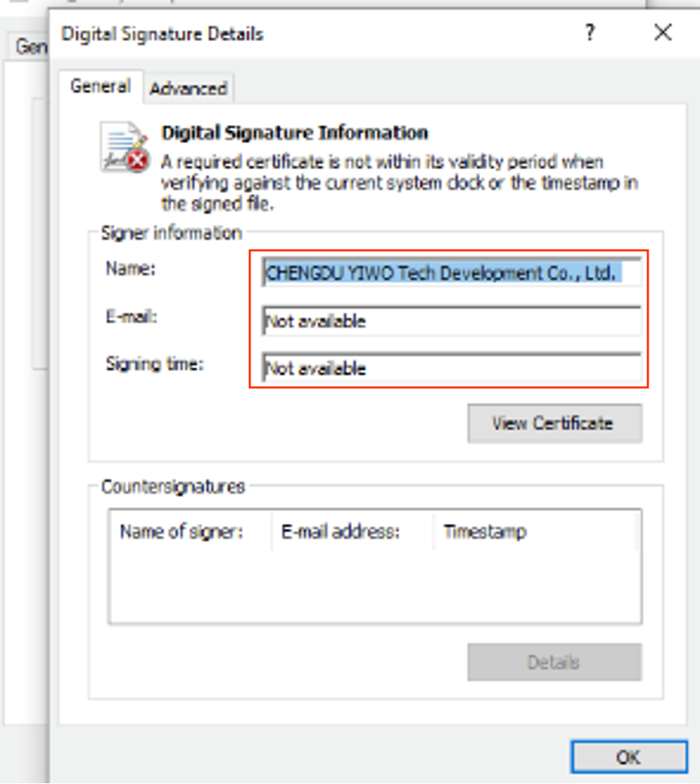This screenshot has width=700, height=784.
Task: Click the certificate validity warning message
Action: pos(399,183)
